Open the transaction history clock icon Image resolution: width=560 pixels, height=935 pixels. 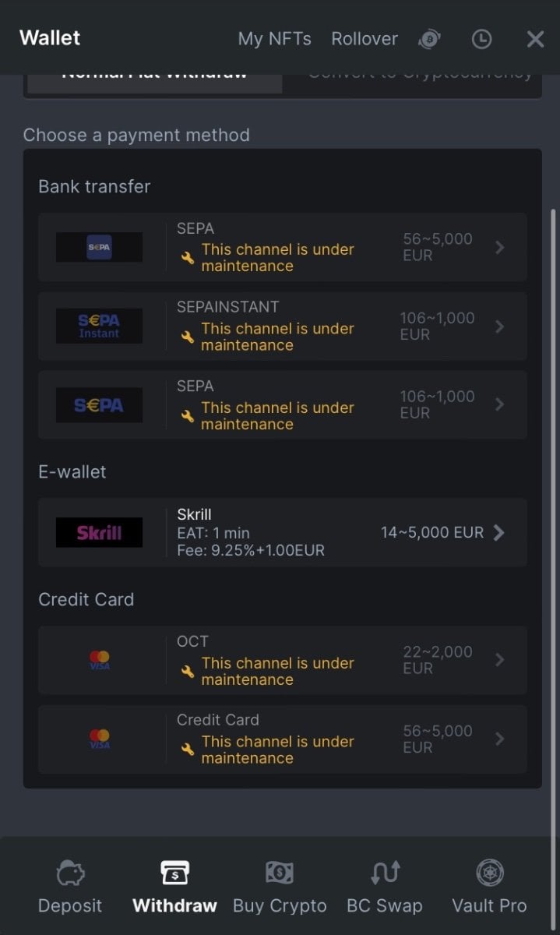pos(481,39)
